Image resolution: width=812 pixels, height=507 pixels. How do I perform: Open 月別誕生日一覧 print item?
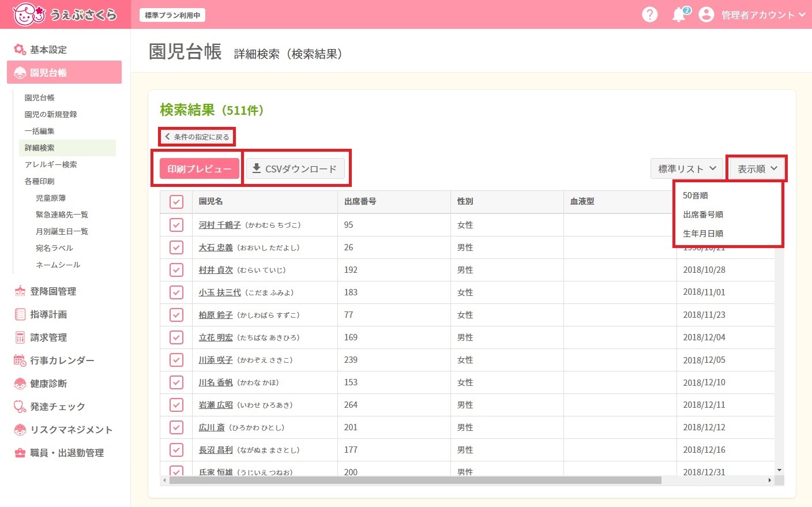click(62, 231)
